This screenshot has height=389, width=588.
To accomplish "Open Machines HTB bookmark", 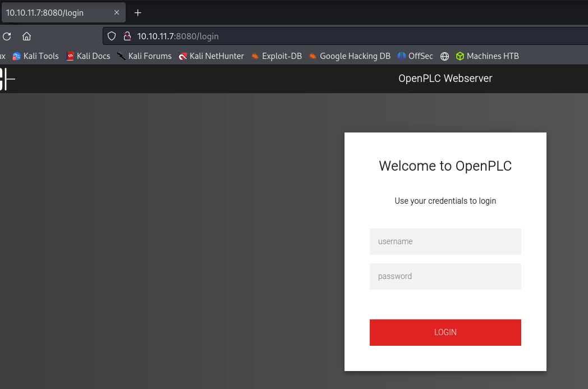I will point(488,56).
